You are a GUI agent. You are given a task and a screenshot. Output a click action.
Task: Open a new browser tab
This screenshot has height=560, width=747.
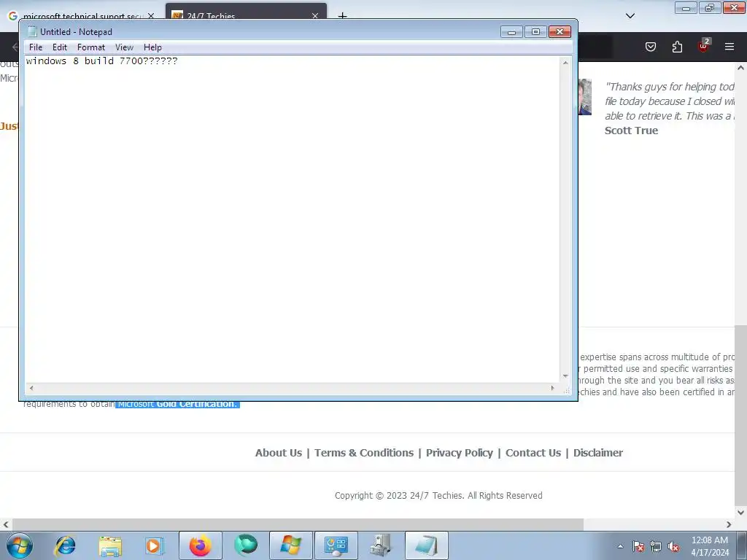click(342, 16)
